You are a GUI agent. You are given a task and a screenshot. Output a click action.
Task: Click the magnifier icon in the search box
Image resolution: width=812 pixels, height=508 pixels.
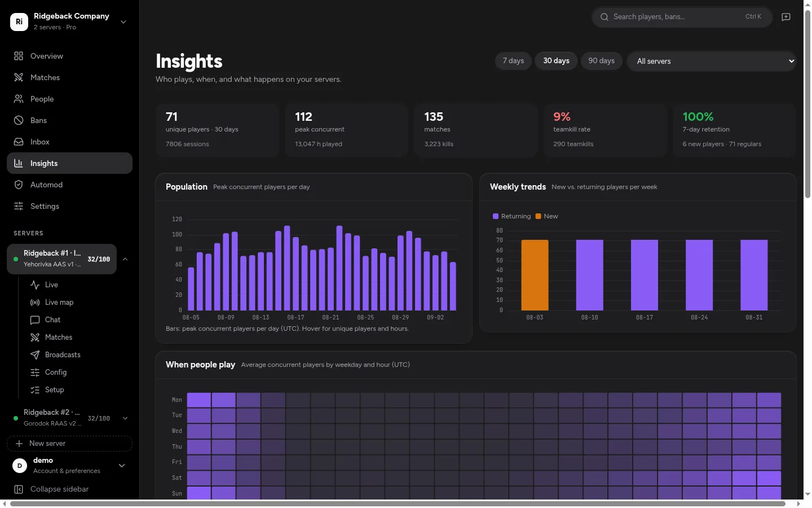604,17
